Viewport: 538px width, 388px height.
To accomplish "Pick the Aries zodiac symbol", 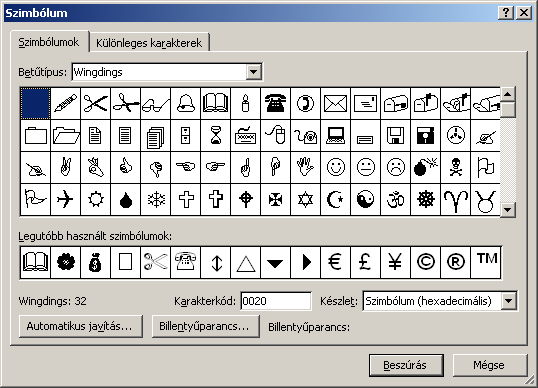I will (x=456, y=199).
